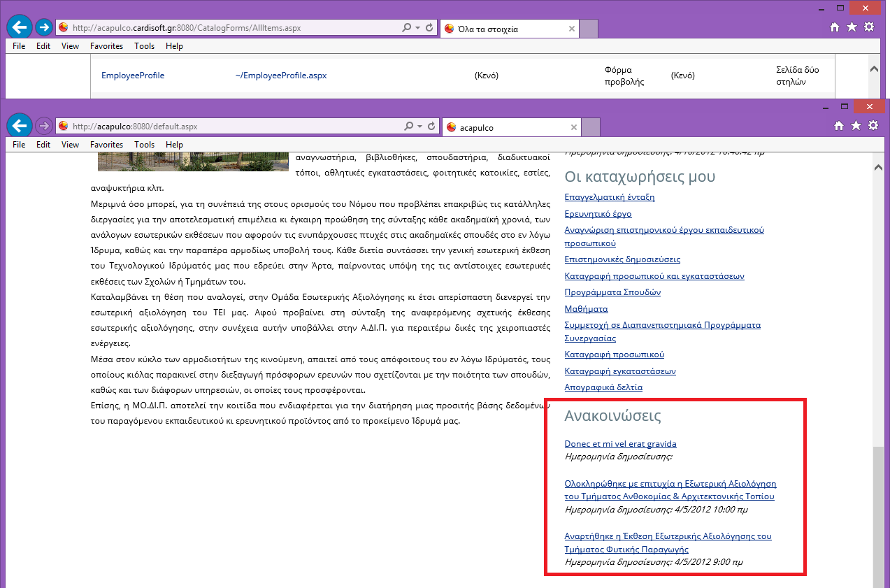Click Ανακοινώσεις heading
This screenshot has width=890, height=588.
(612, 416)
